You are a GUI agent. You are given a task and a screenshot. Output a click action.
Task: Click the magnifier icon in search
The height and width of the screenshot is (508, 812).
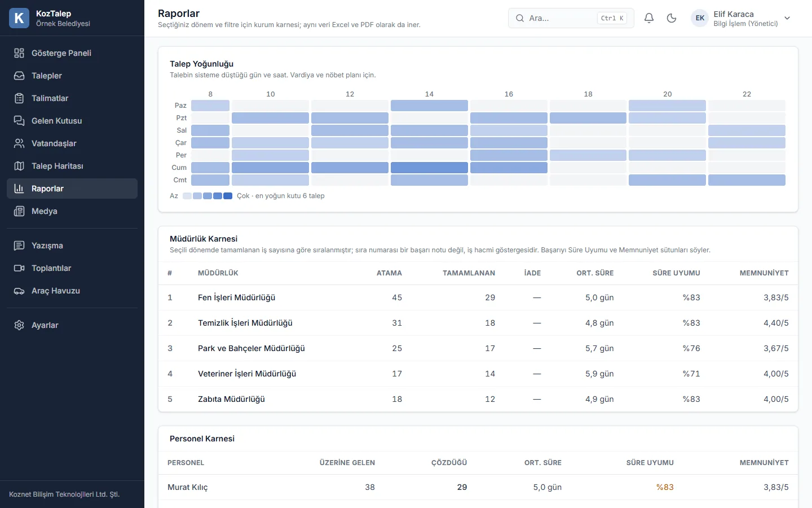click(520, 18)
